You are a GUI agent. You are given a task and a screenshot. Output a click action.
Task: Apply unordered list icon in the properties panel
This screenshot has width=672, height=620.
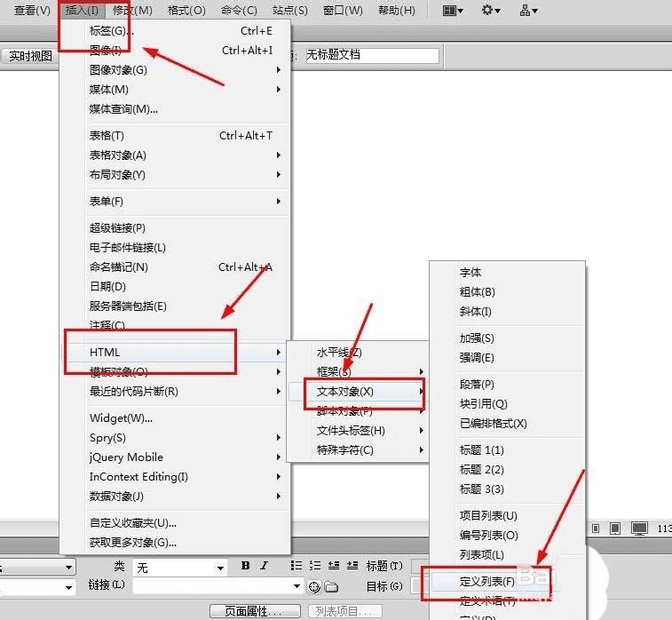click(296, 566)
